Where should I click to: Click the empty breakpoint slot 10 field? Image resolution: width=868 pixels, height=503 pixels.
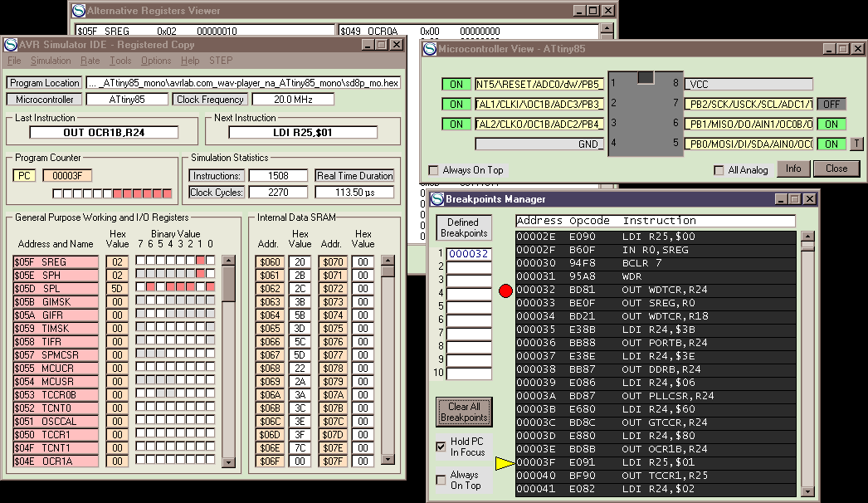(x=469, y=374)
